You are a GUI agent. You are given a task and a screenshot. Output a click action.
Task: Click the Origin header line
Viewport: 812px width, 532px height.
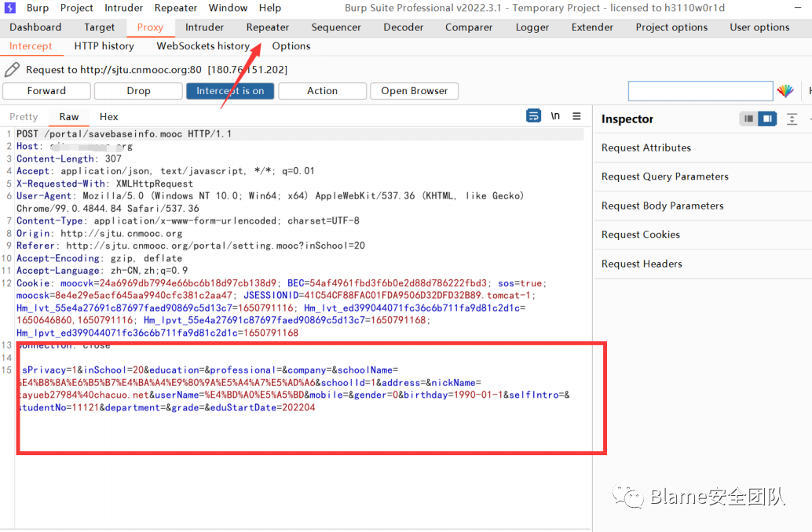point(100,233)
